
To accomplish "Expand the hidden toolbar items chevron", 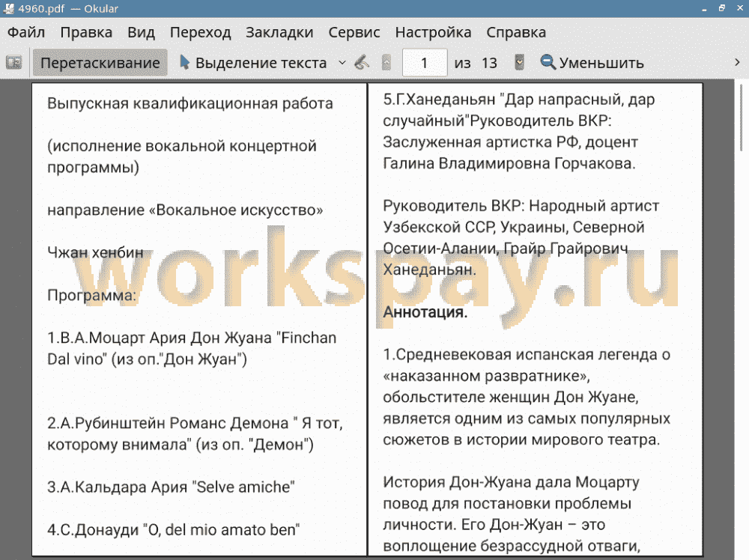I will 737,63.
